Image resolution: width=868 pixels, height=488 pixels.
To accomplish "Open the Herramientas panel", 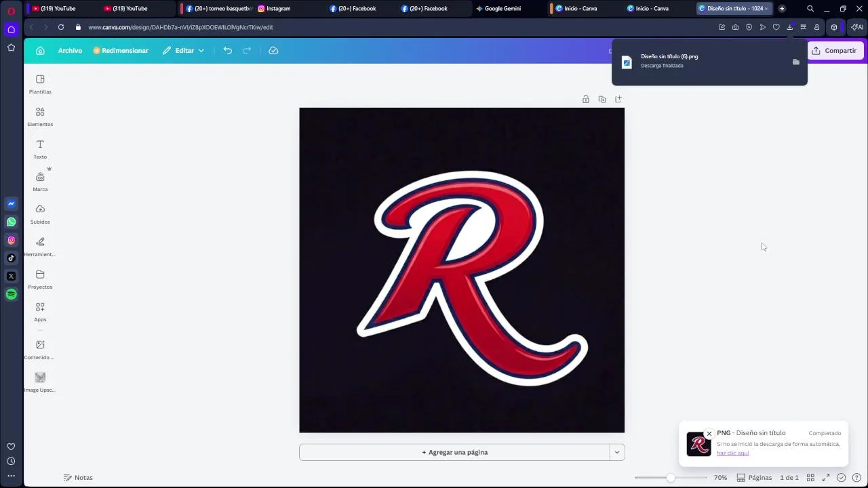I will tap(40, 247).
